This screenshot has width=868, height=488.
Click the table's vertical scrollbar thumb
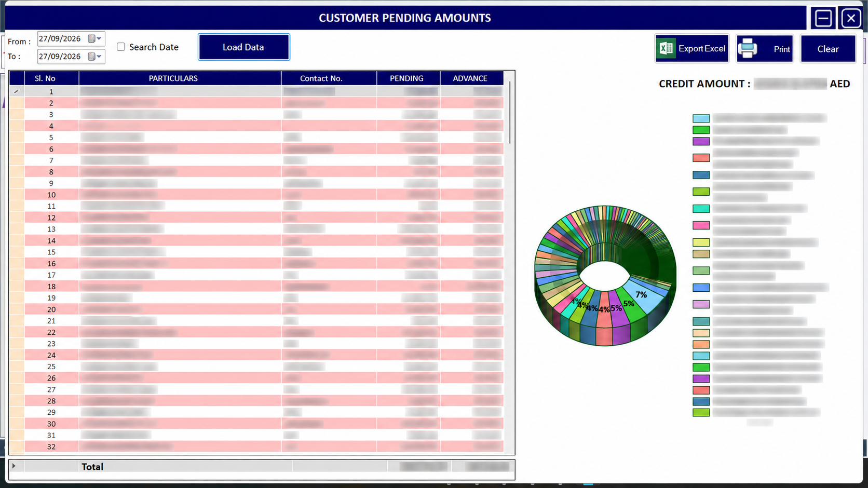pos(510,112)
